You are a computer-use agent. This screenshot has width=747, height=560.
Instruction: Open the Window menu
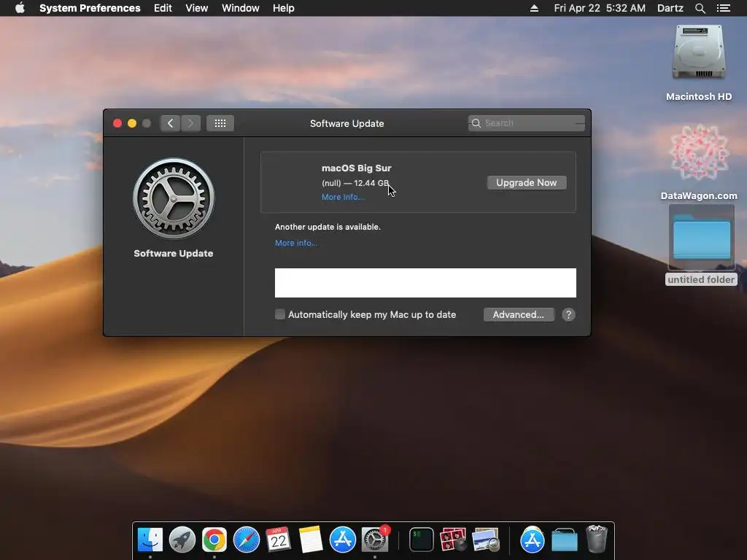(x=241, y=8)
